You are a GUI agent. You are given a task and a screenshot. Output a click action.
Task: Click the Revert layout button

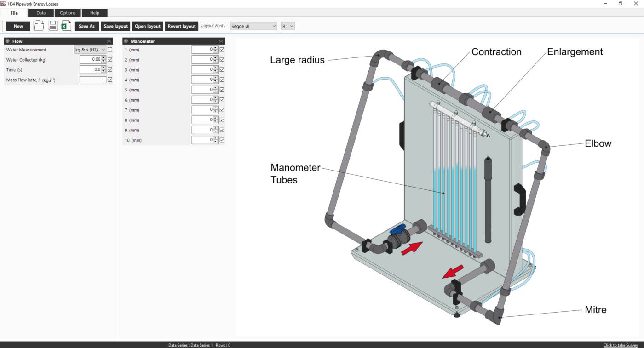(x=181, y=26)
